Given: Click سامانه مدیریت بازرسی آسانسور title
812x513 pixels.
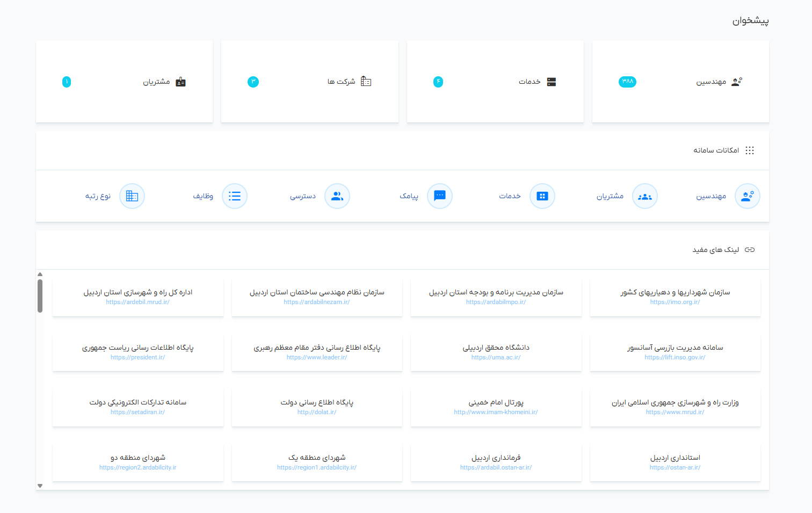Looking at the screenshot, I should point(675,348).
